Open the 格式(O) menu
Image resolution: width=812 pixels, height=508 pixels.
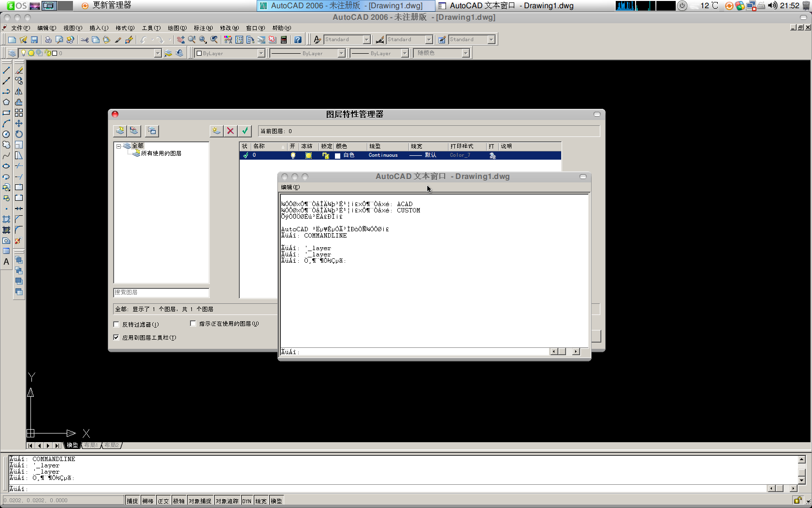125,28
